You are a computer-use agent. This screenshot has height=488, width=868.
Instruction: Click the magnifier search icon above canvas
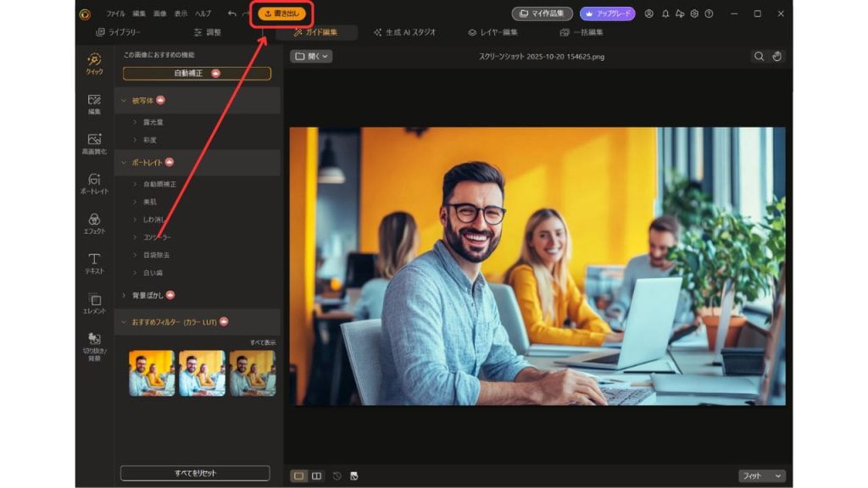pyautogui.click(x=759, y=57)
